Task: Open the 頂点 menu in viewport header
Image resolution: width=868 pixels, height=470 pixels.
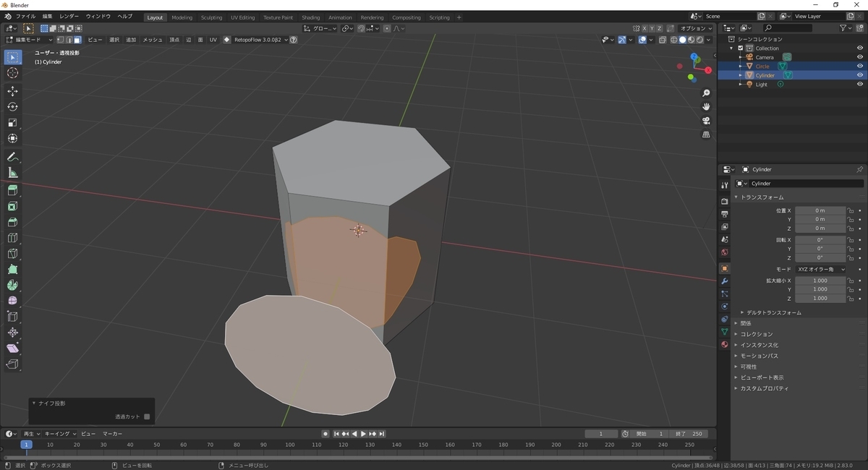Action: [174, 40]
